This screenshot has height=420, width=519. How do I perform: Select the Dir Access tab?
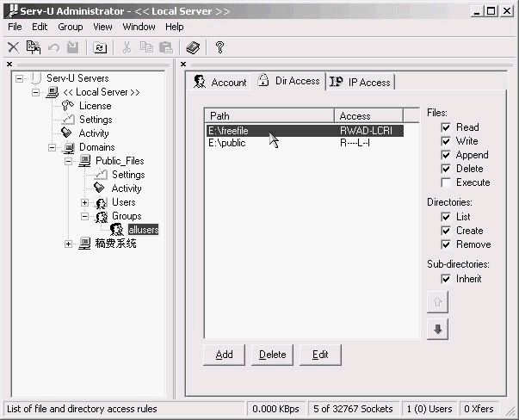[288, 80]
